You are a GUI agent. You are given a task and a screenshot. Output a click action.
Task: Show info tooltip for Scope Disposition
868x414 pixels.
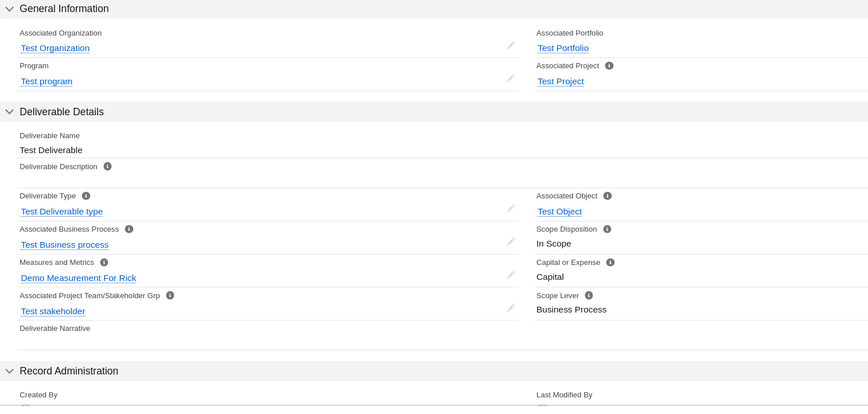pyautogui.click(x=607, y=229)
